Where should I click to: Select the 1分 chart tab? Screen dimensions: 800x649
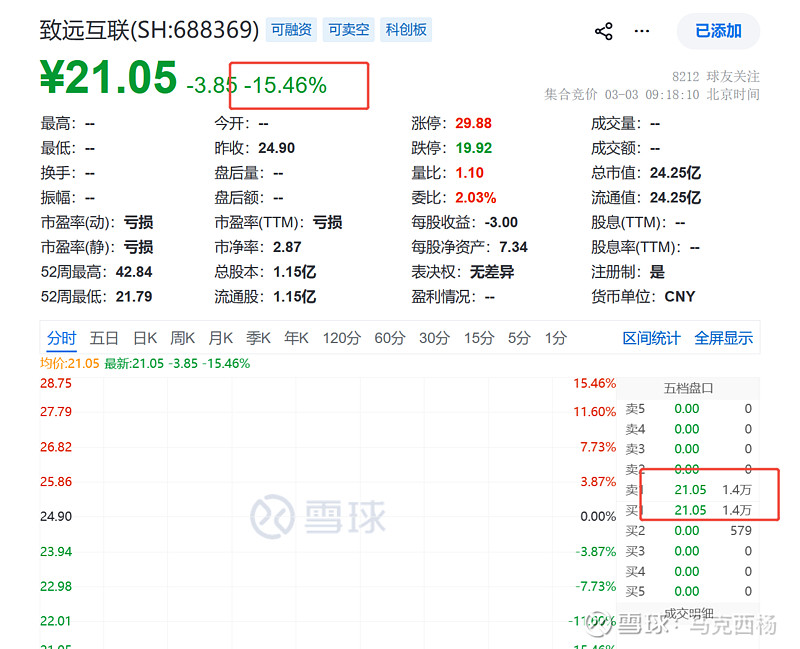[x=556, y=338]
